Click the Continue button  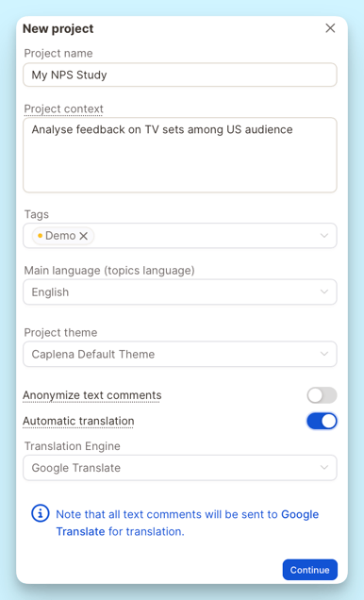coord(309,570)
